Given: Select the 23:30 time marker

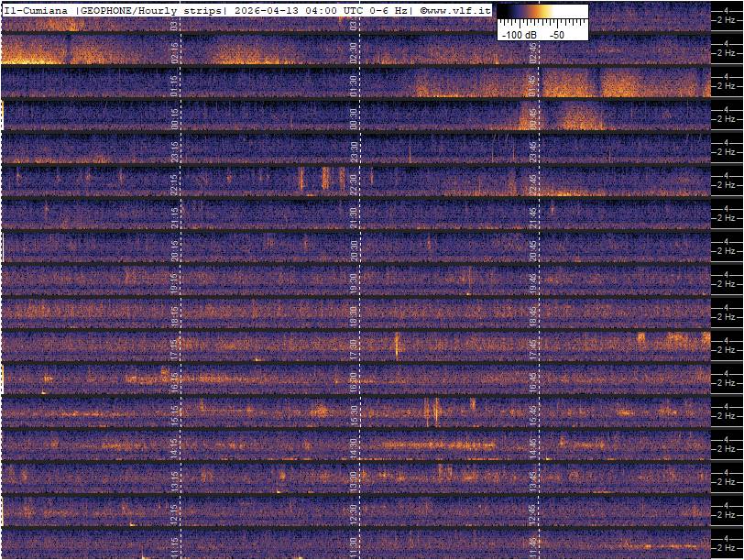Looking at the screenshot, I should click(x=355, y=152).
